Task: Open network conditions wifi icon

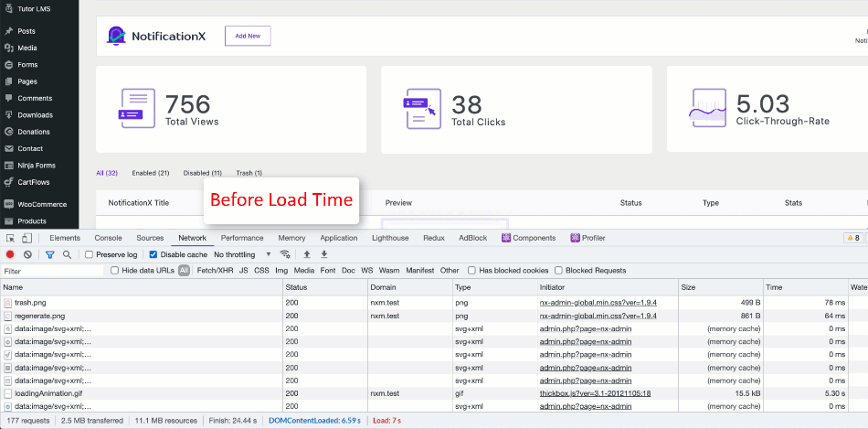Action: [285, 254]
